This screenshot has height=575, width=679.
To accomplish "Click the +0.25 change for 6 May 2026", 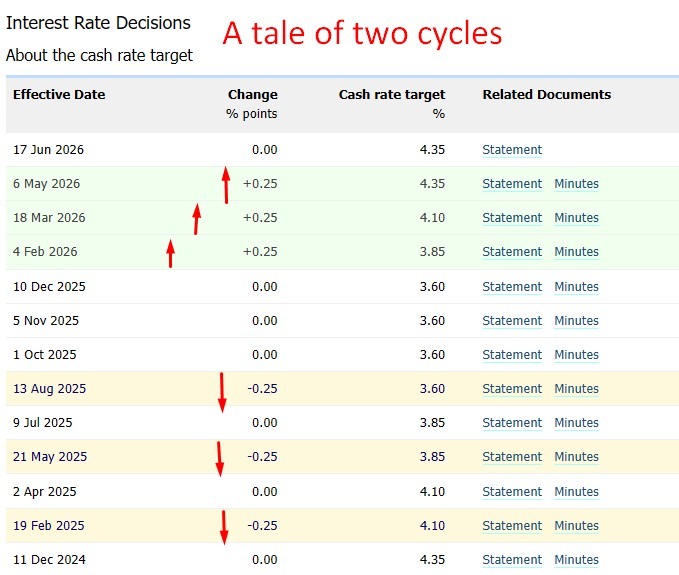I will point(260,184).
